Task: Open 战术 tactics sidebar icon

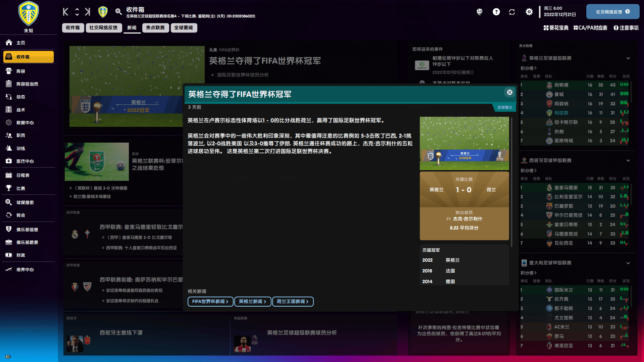Action: (9, 110)
